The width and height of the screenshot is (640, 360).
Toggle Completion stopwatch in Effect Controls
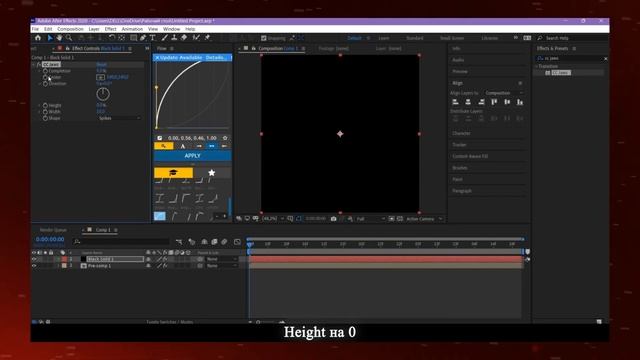pyautogui.click(x=45, y=71)
